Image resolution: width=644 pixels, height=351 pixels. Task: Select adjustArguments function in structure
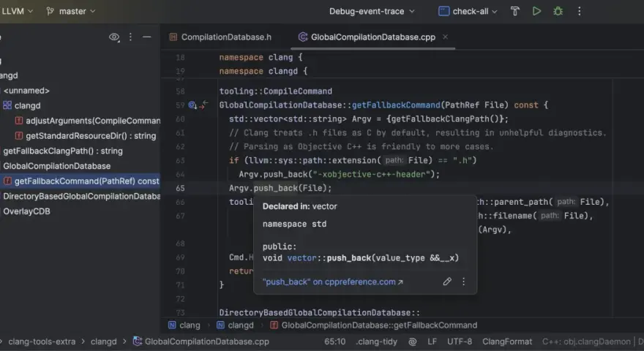coord(93,121)
